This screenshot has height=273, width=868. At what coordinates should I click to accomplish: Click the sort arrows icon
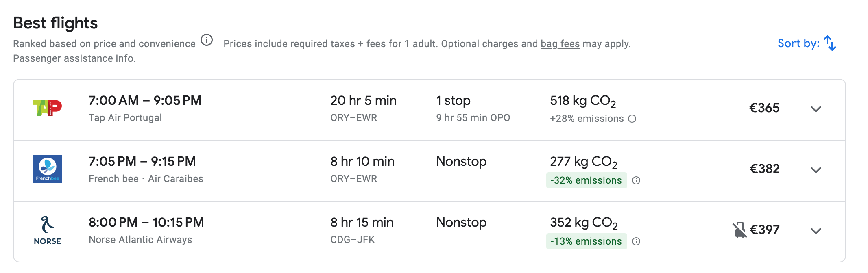click(830, 43)
